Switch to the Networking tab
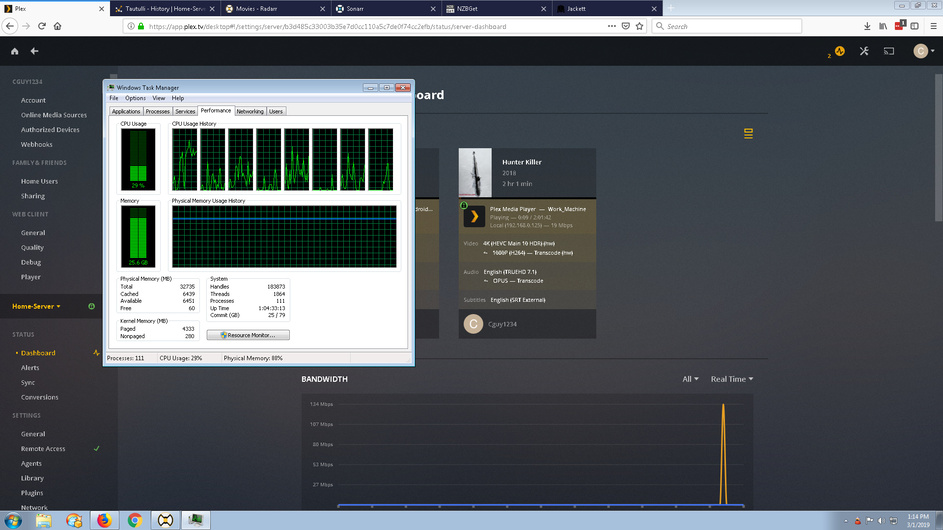 click(250, 111)
